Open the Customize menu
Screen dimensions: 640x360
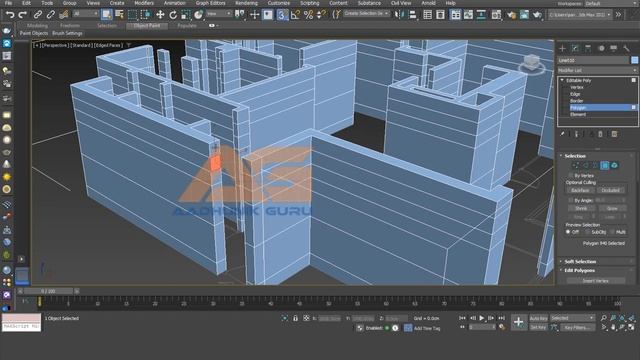278,3
